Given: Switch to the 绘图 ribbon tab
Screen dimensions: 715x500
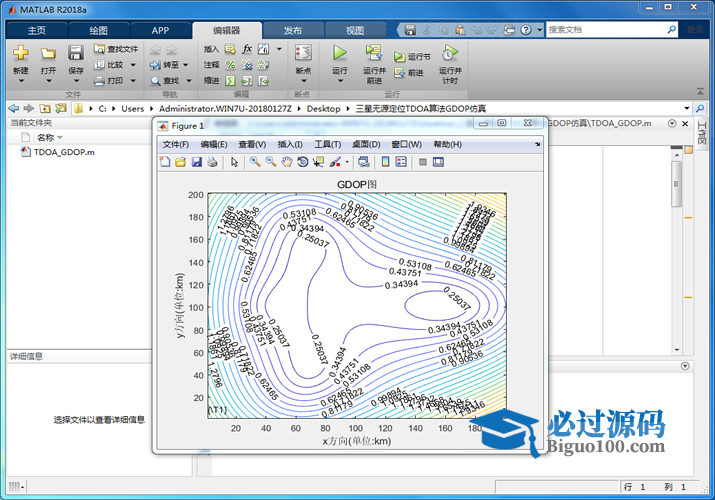Looking at the screenshot, I should [x=99, y=30].
